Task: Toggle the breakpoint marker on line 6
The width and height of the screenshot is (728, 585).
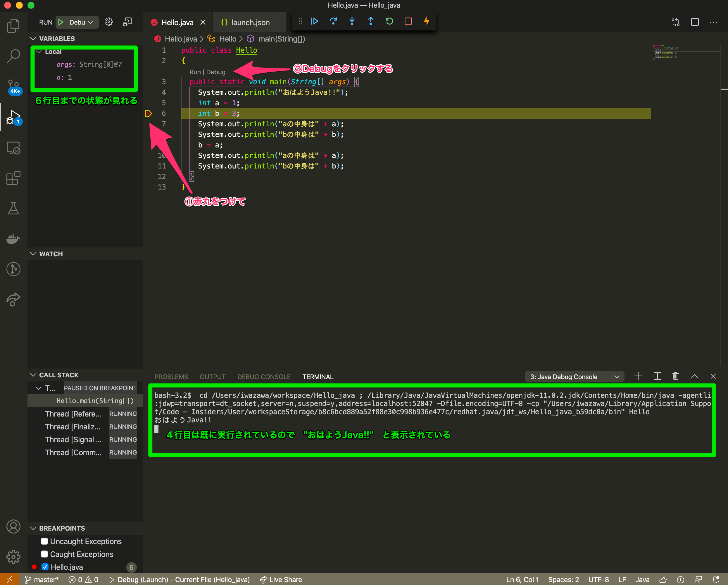Action: (x=148, y=113)
